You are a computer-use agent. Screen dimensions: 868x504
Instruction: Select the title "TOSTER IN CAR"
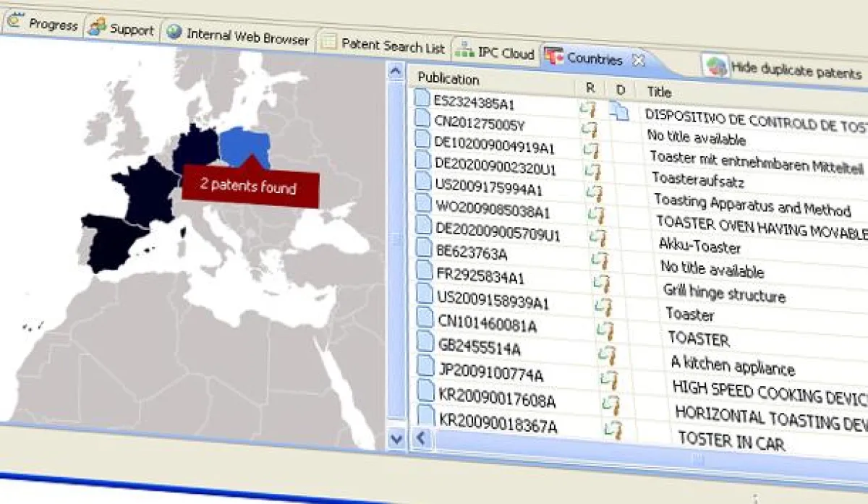click(x=731, y=441)
